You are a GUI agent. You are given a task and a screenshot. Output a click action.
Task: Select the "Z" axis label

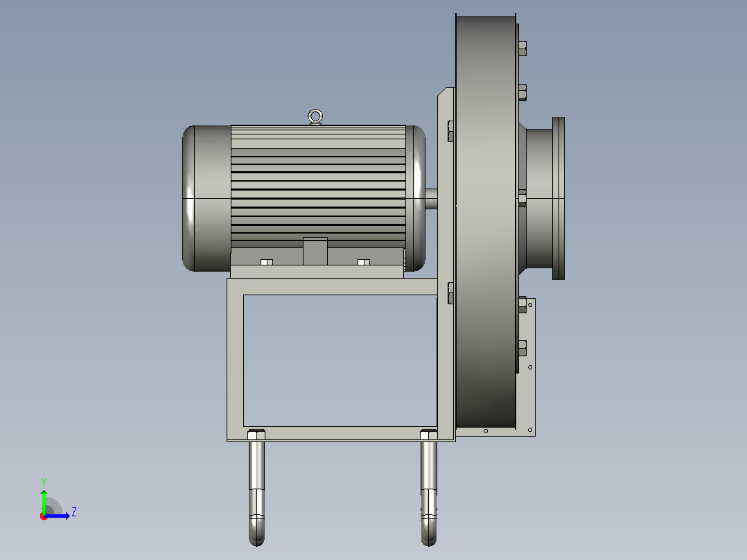(x=74, y=512)
